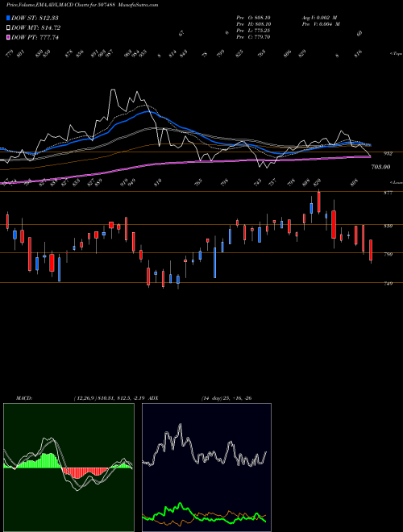Click the white DOW MT legend swatch

8,27
